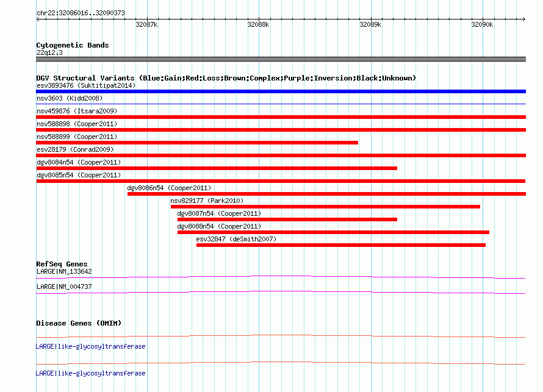Click the right arrow on the ruler

click(x=524, y=19)
